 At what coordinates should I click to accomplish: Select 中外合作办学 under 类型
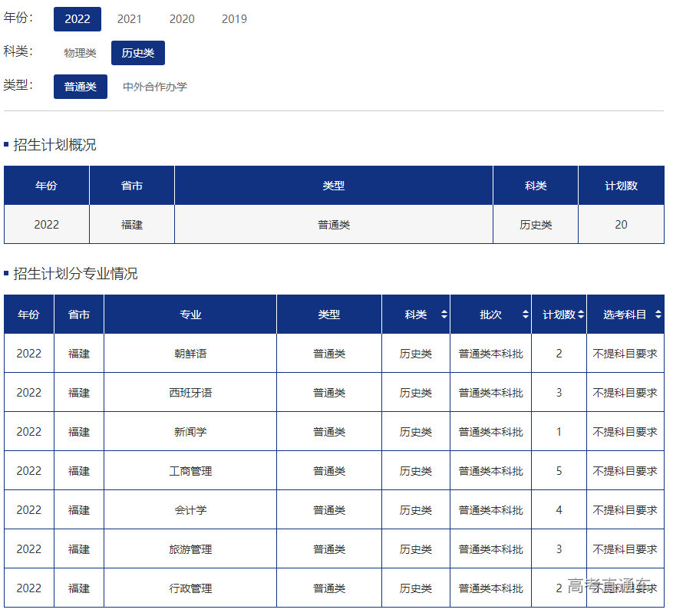coord(153,86)
